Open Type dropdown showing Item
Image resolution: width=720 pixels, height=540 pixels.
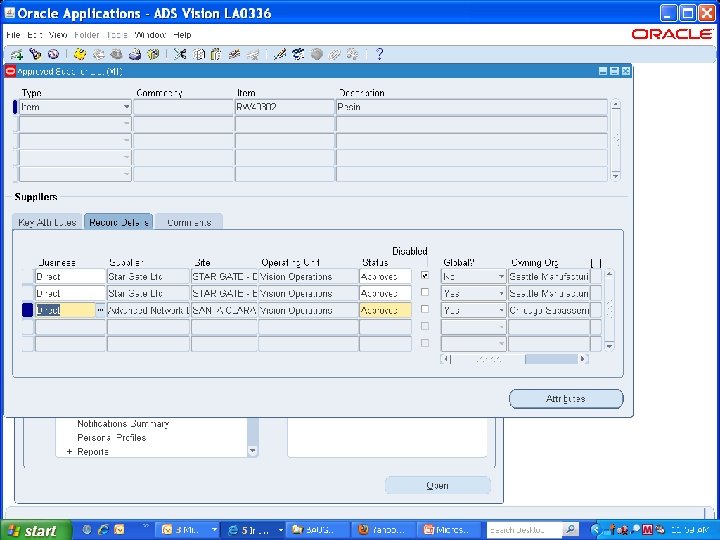click(x=126, y=107)
